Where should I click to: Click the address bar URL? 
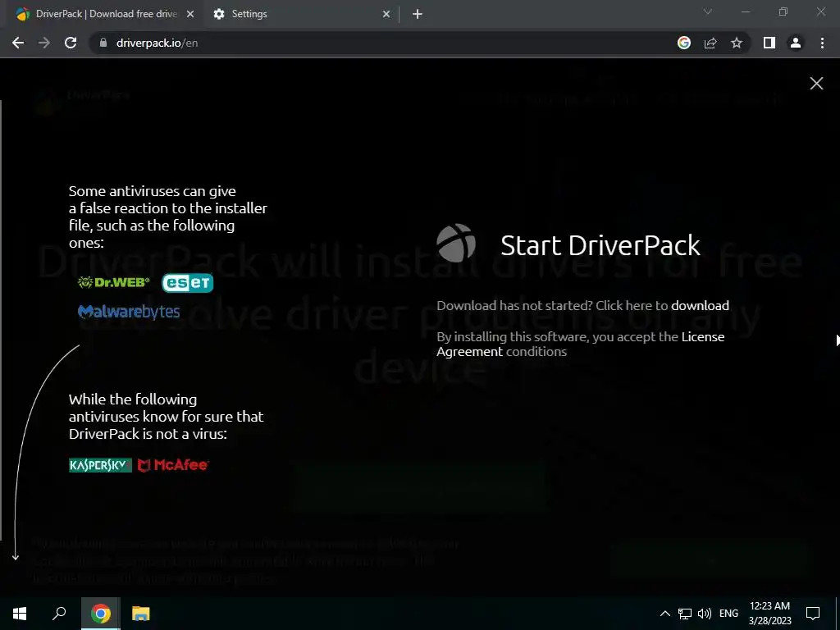(x=157, y=43)
